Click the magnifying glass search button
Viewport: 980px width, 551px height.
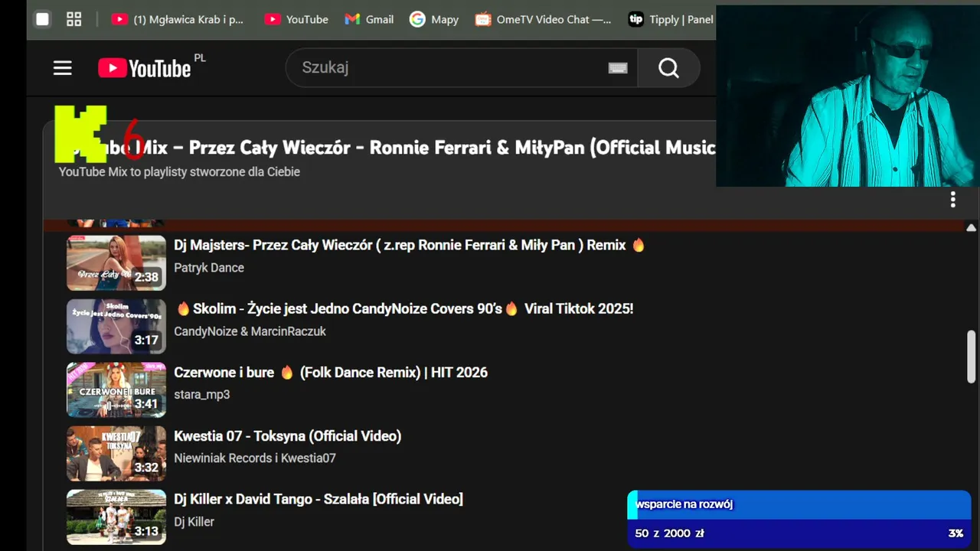point(668,68)
